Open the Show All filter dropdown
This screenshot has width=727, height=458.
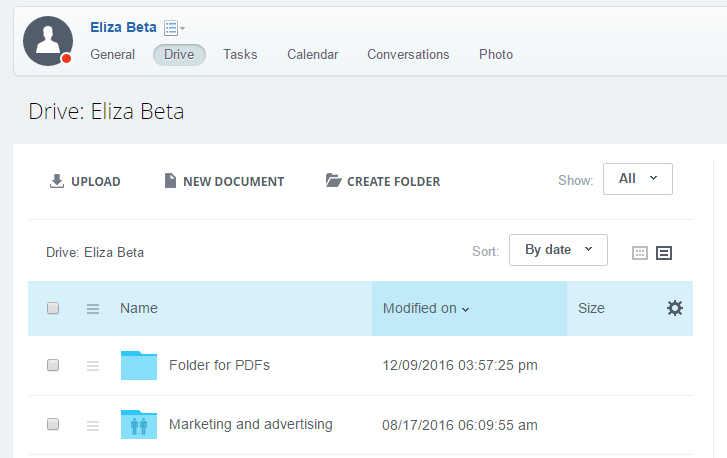pyautogui.click(x=637, y=179)
